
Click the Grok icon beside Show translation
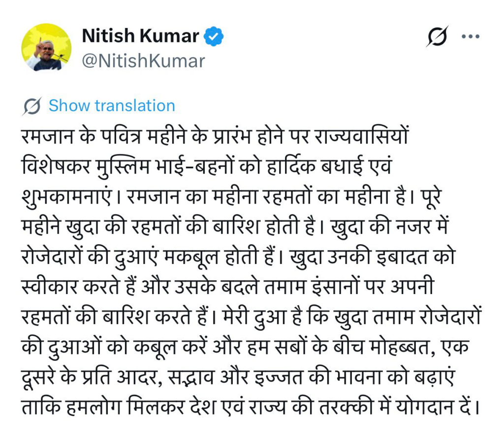click(31, 106)
